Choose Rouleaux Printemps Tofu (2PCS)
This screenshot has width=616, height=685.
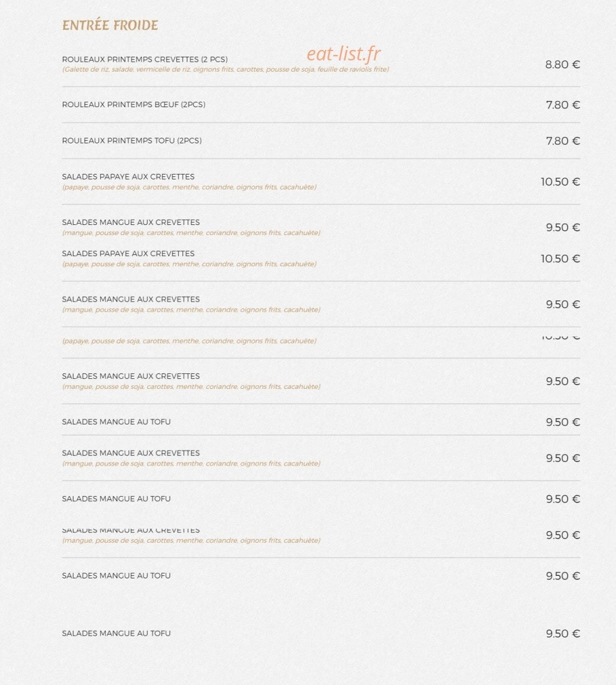(x=132, y=141)
